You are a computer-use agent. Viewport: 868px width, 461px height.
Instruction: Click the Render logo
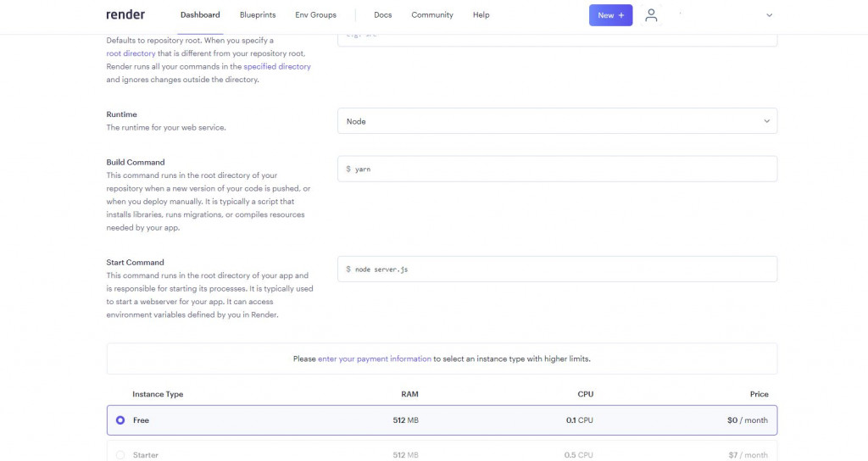pyautogui.click(x=125, y=14)
